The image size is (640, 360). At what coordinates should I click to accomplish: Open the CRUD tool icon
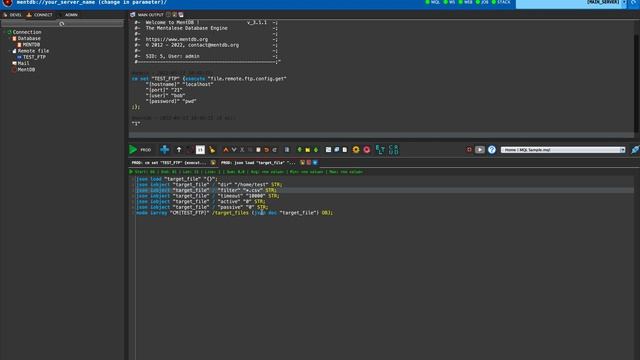393,150
